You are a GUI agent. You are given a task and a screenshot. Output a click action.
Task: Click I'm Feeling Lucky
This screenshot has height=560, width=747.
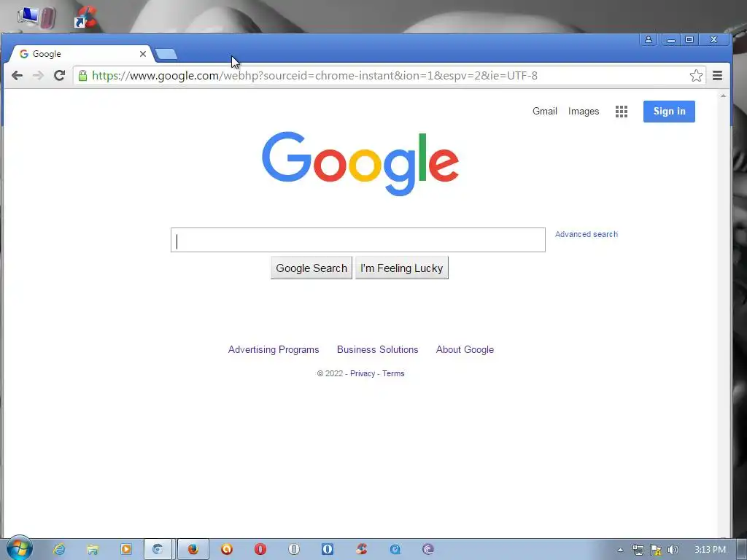(402, 268)
